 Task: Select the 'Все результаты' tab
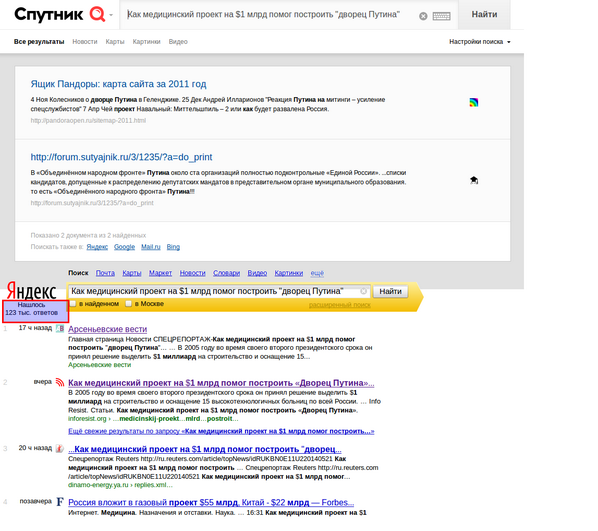click(x=39, y=42)
